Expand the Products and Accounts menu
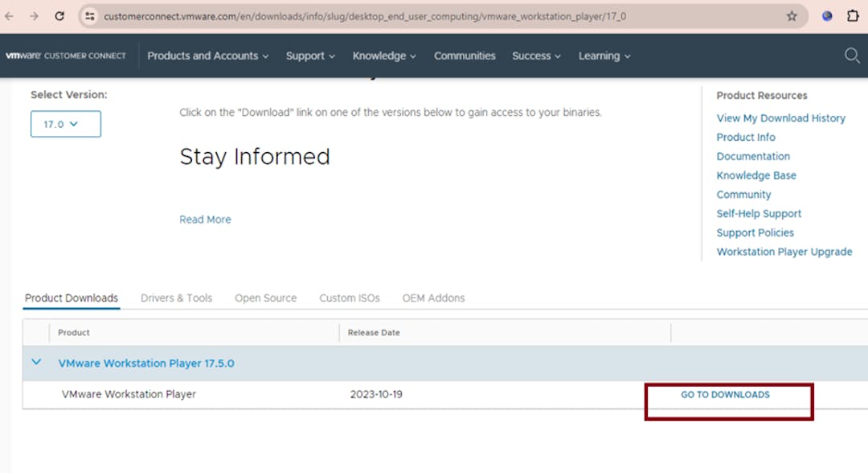The image size is (868, 473). click(207, 56)
